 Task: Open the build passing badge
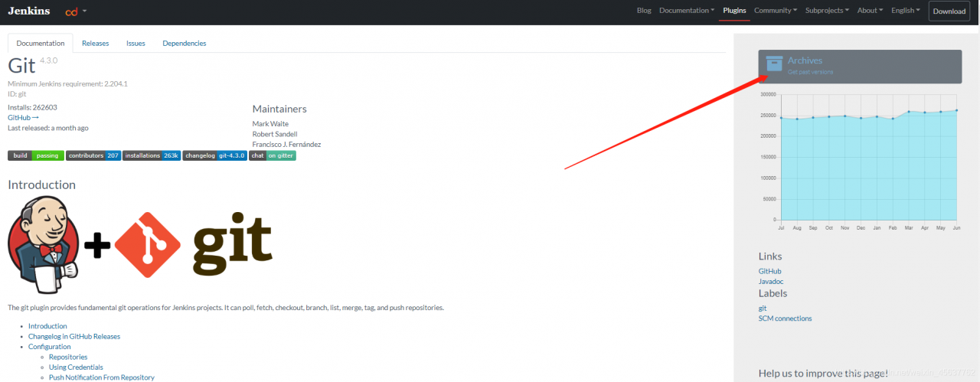[x=35, y=155]
